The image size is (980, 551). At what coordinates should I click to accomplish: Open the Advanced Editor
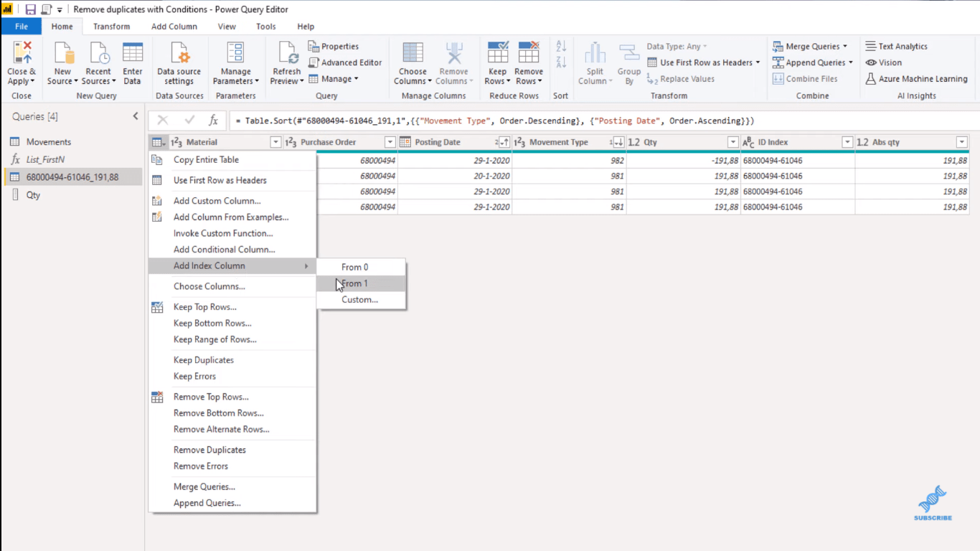click(345, 62)
